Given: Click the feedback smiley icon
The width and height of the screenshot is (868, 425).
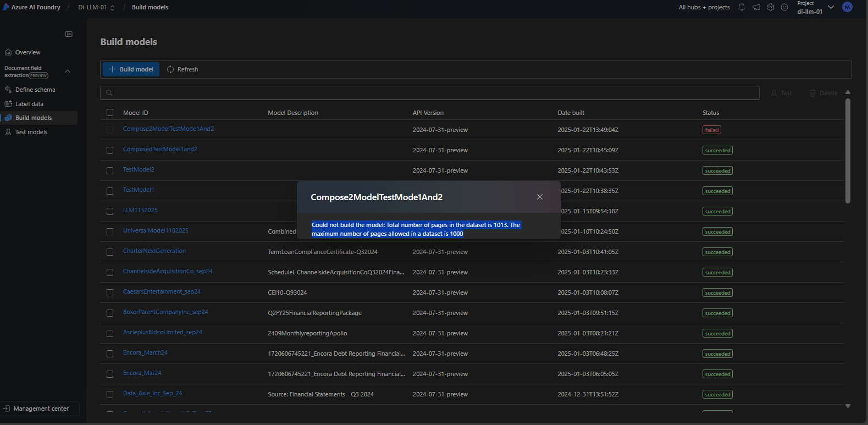Looking at the screenshot, I should tap(784, 7).
